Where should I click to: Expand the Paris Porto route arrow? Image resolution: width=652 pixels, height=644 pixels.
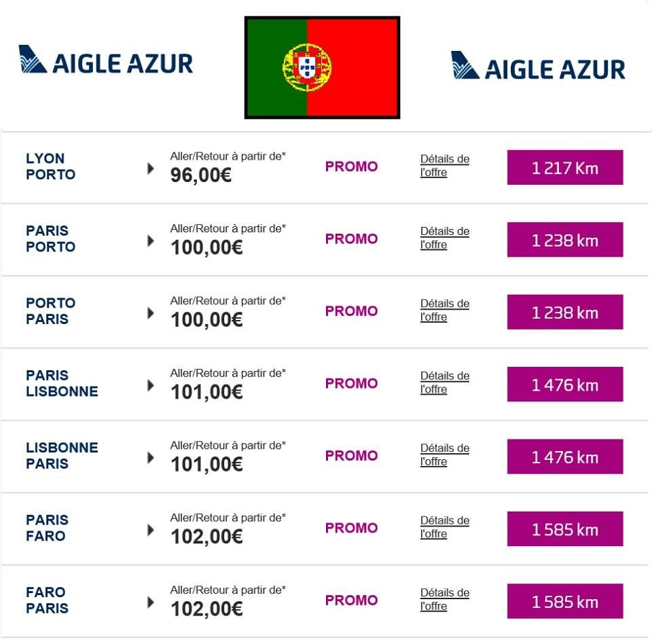pyautogui.click(x=151, y=241)
